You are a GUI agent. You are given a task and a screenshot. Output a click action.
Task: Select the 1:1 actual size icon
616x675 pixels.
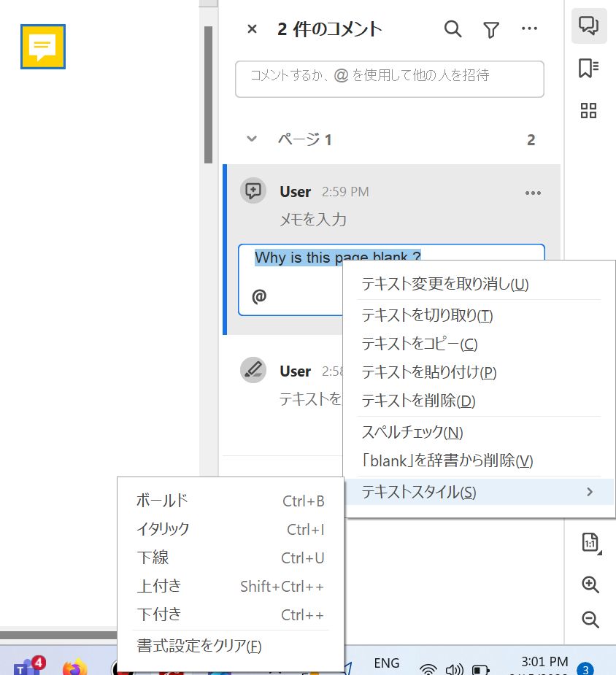(588, 541)
